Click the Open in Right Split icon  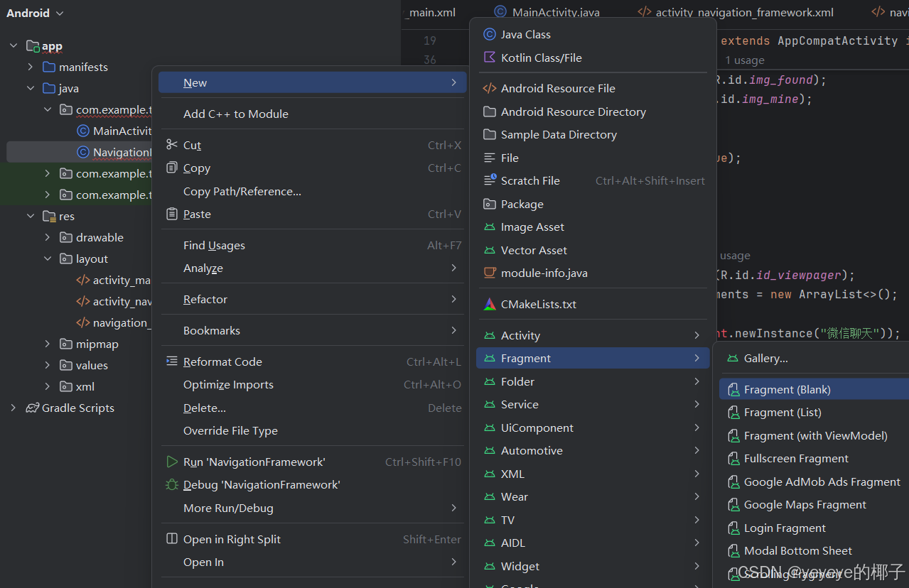(x=171, y=539)
